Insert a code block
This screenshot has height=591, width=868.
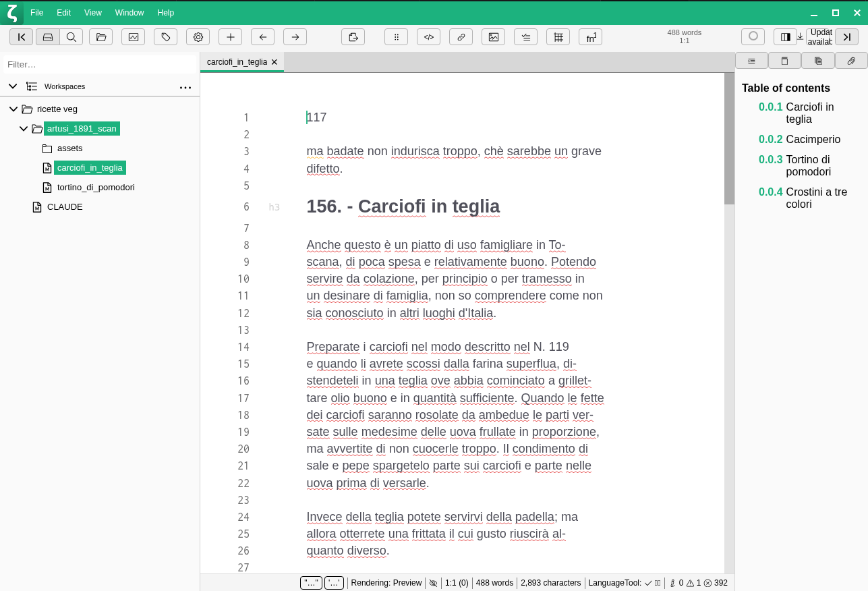tap(429, 37)
